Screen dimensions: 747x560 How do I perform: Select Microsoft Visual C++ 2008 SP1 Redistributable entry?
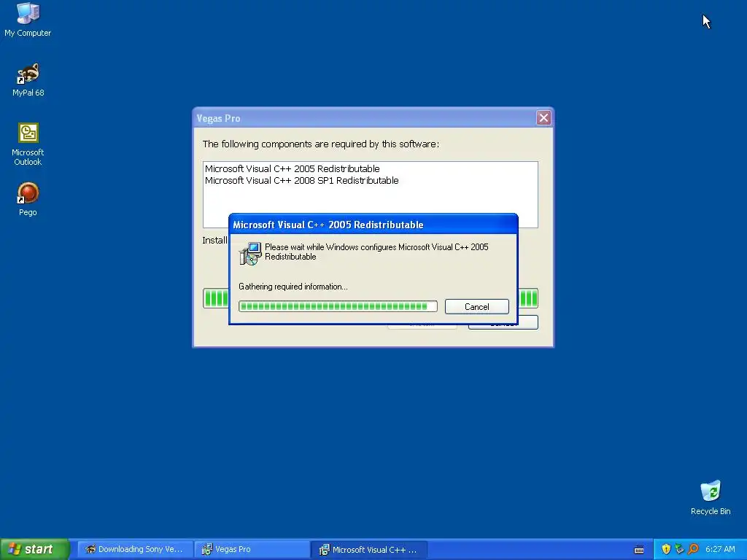(301, 181)
